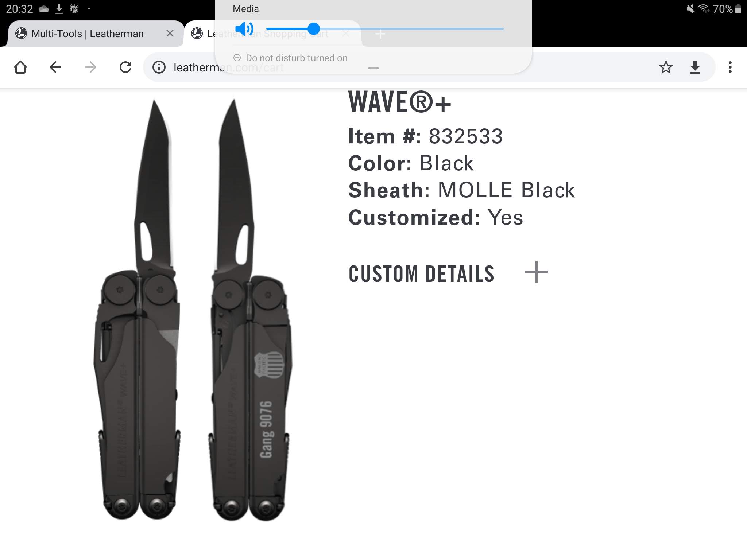Switch to Multi-Tools | Leatherman tab

[x=88, y=34]
